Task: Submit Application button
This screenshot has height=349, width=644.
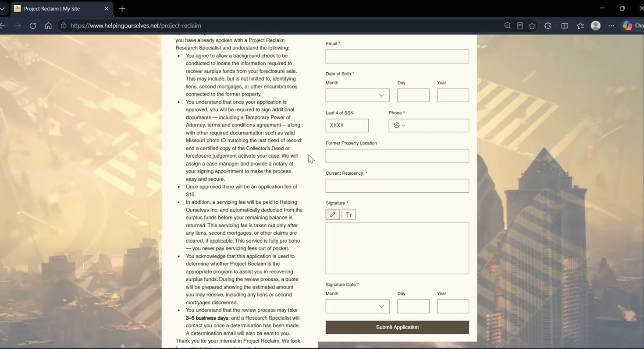Action: 397,327
